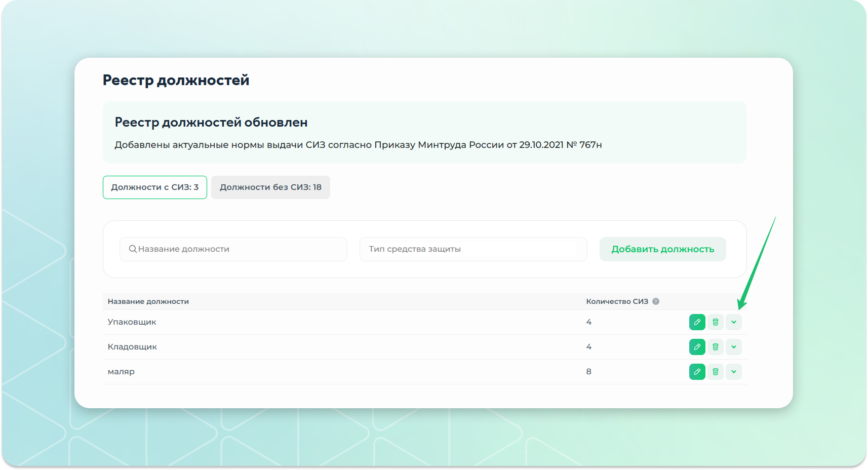The height and width of the screenshot is (470, 868).
Task: Expand the Кладовщик row details
Action: tap(733, 347)
